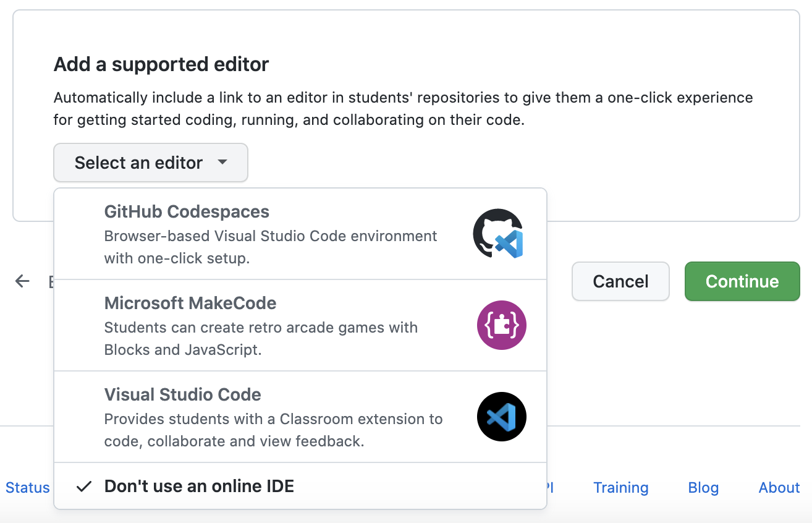Click the Classroom extension description text

coord(273,430)
